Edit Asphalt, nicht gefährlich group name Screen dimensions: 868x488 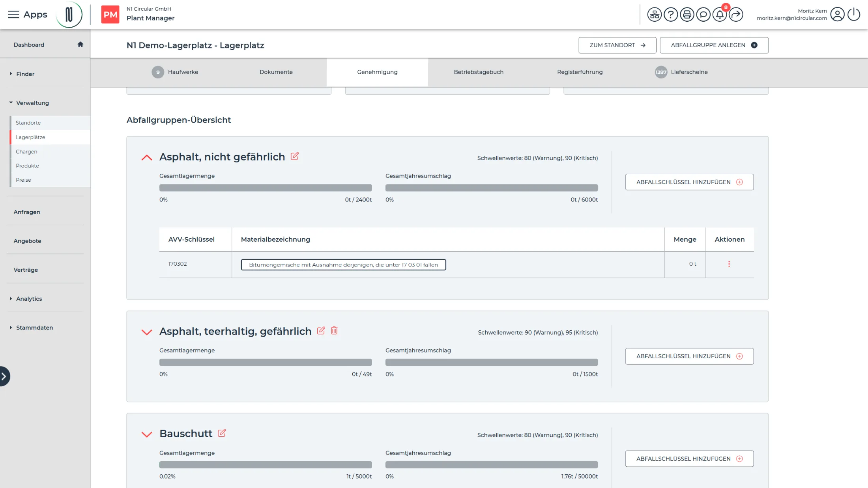pyautogui.click(x=295, y=156)
